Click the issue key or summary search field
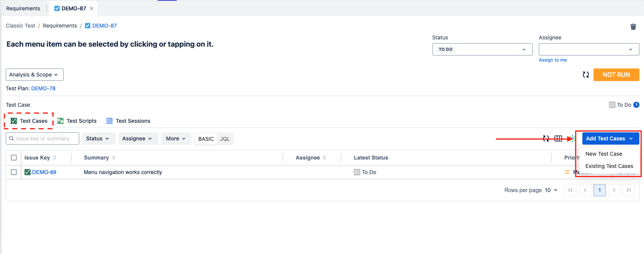 (43, 138)
